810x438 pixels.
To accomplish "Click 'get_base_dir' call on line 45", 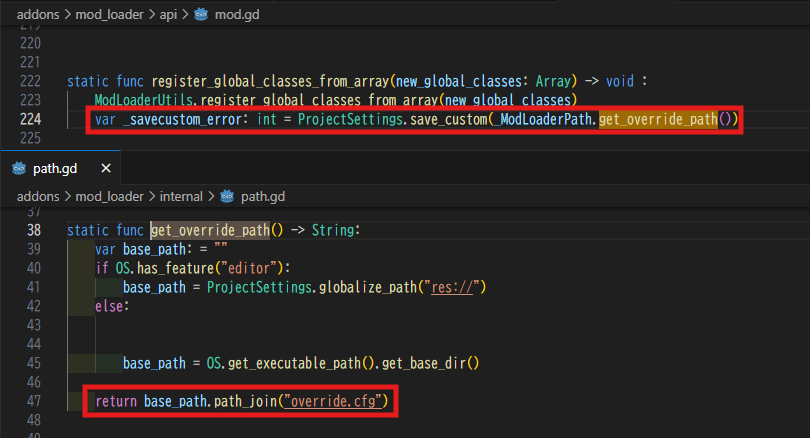I will point(424,364).
